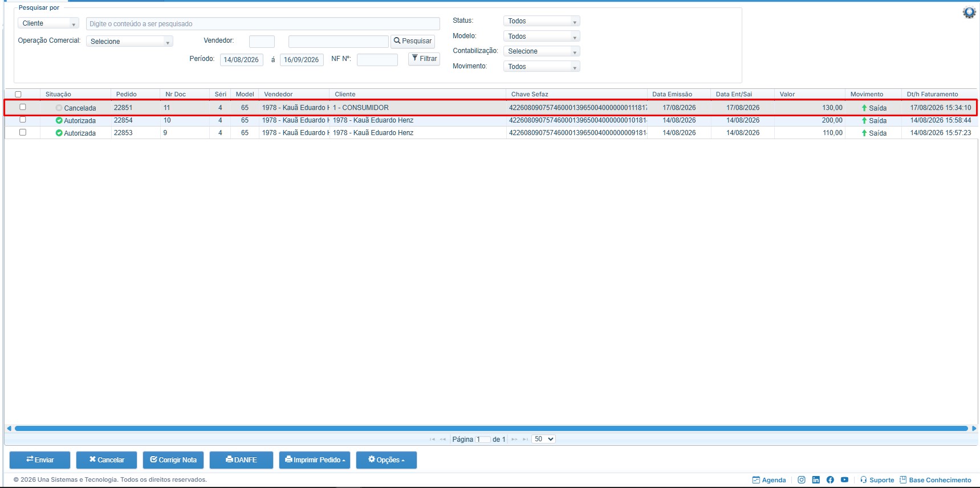Click the left arrow of the horizontal scrollbar
Image resolution: width=980 pixels, height=488 pixels.
point(9,428)
